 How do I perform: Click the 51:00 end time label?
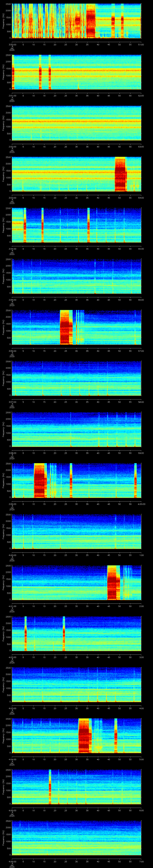click(141, 44)
